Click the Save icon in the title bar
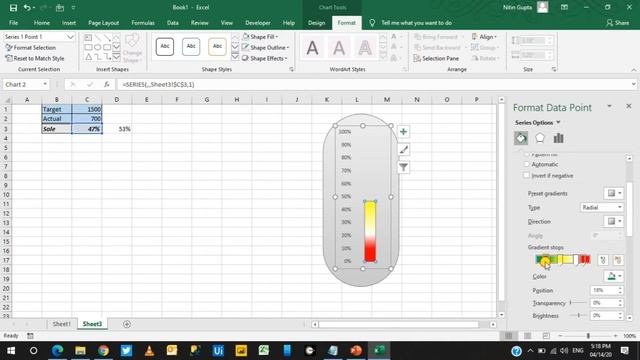 13,7
